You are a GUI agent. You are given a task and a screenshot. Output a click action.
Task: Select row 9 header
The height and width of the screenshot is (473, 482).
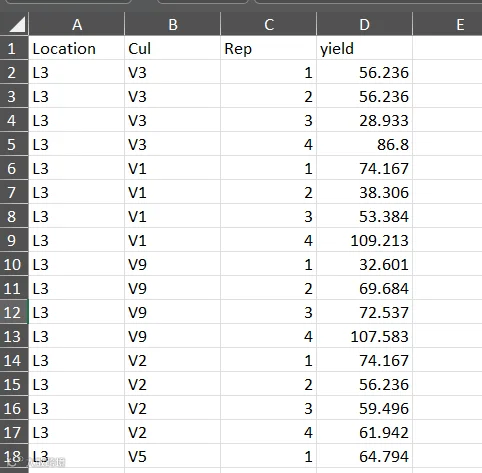[14, 240]
